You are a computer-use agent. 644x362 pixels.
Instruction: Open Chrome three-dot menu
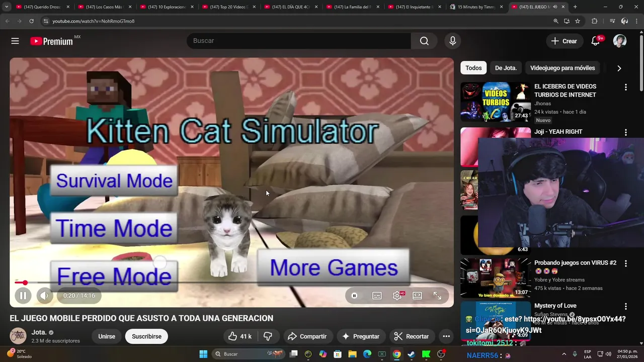coord(637,21)
